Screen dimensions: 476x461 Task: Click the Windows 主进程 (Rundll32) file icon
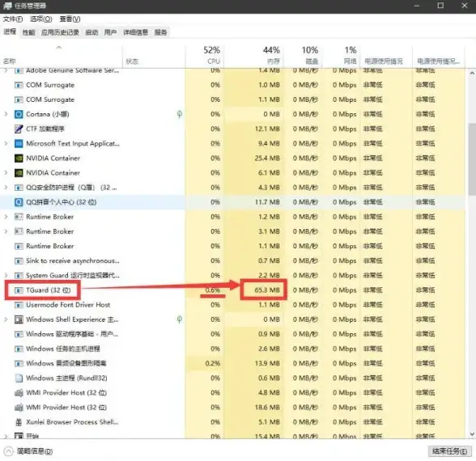(19, 379)
